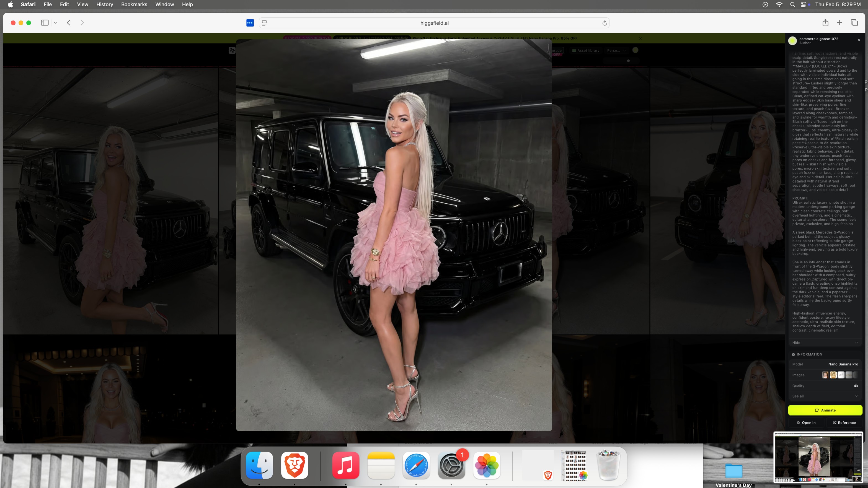Close the author details panel
Image resolution: width=868 pixels, height=488 pixels.
859,40
